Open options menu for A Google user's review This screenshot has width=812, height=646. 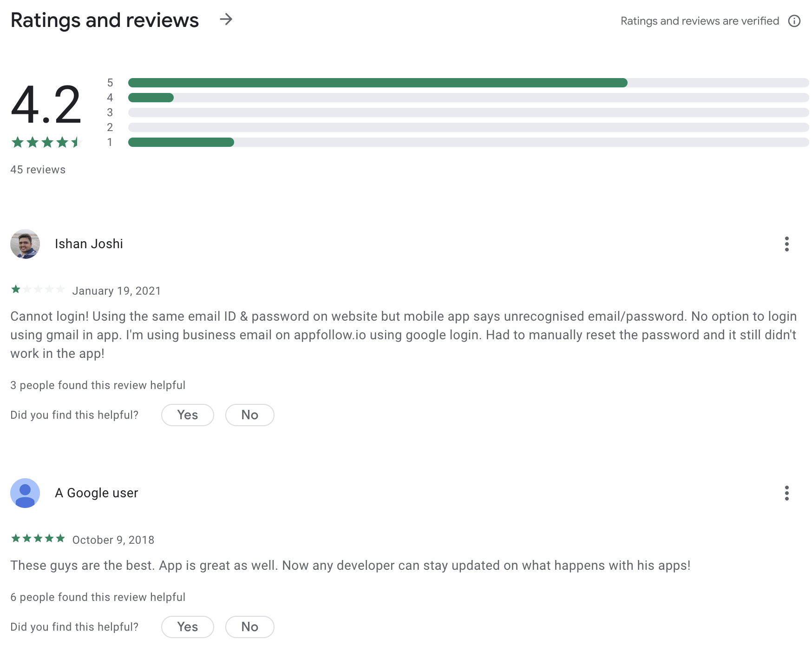point(786,493)
